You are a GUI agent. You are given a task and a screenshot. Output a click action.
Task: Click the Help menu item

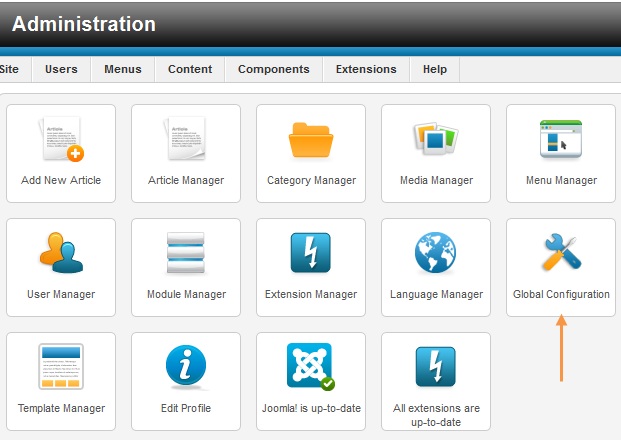click(435, 69)
